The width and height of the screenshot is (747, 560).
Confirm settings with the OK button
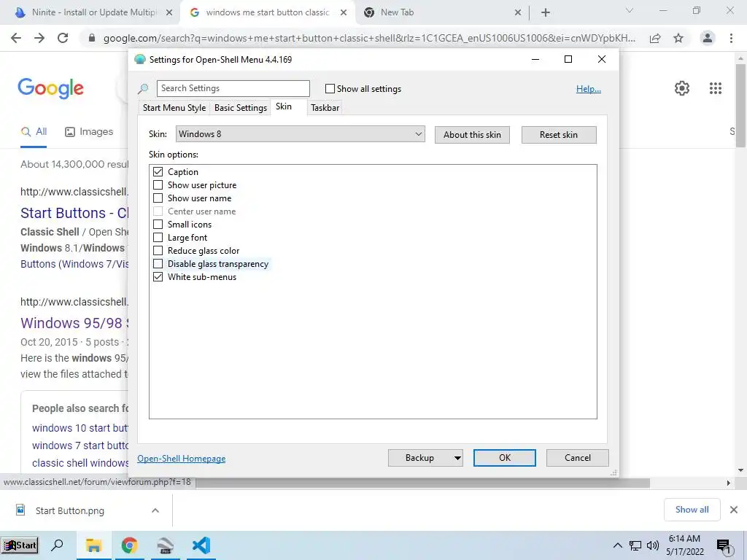pos(505,458)
